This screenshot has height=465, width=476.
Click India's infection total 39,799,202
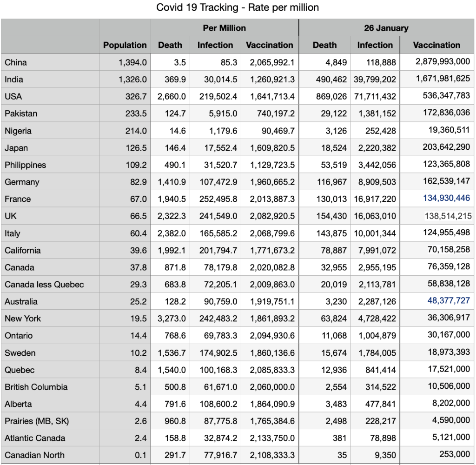[x=375, y=80]
